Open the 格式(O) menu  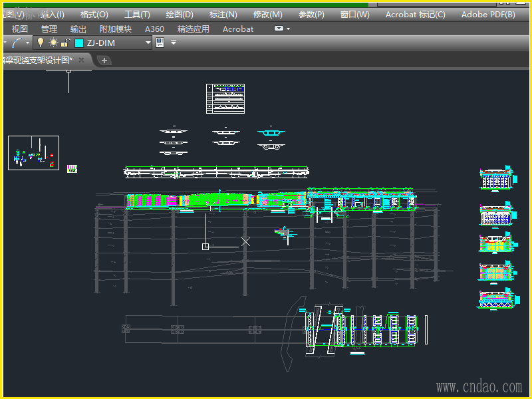pos(94,14)
